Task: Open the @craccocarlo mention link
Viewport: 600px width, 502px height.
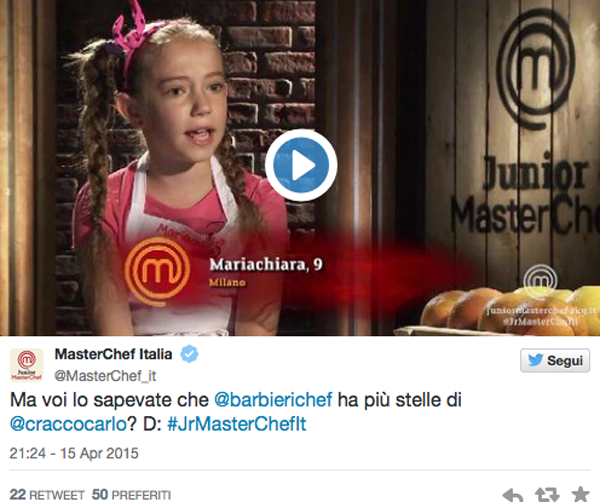Action: click(x=68, y=424)
